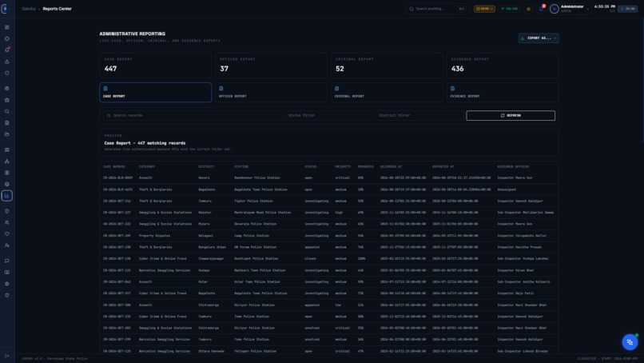Open top bar notifications bell
Image resolution: width=644 pixels, height=363 pixels.
coord(541,8)
